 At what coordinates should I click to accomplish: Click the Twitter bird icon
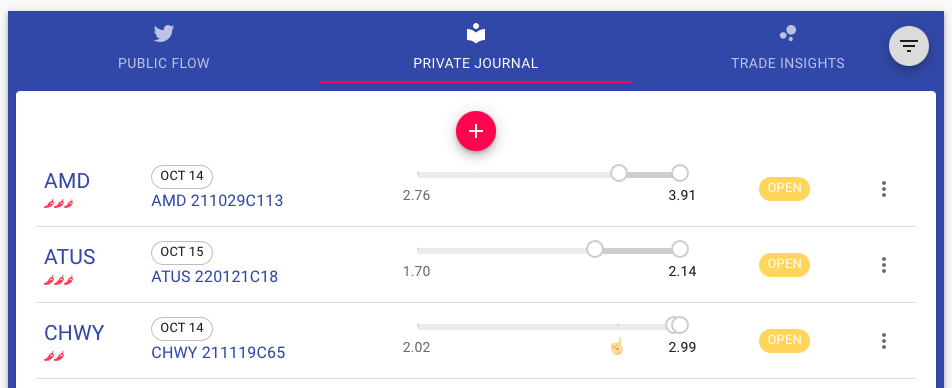[x=164, y=33]
